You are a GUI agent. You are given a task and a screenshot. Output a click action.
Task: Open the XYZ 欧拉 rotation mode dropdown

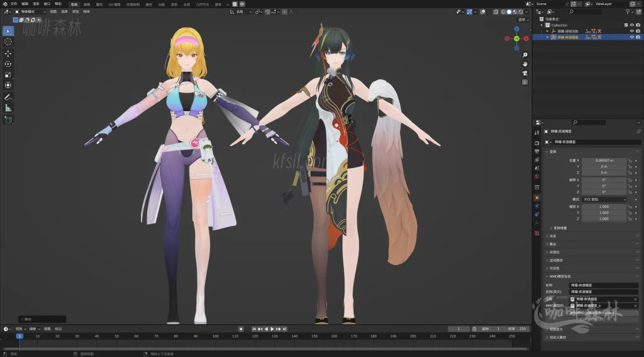(x=604, y=199)
